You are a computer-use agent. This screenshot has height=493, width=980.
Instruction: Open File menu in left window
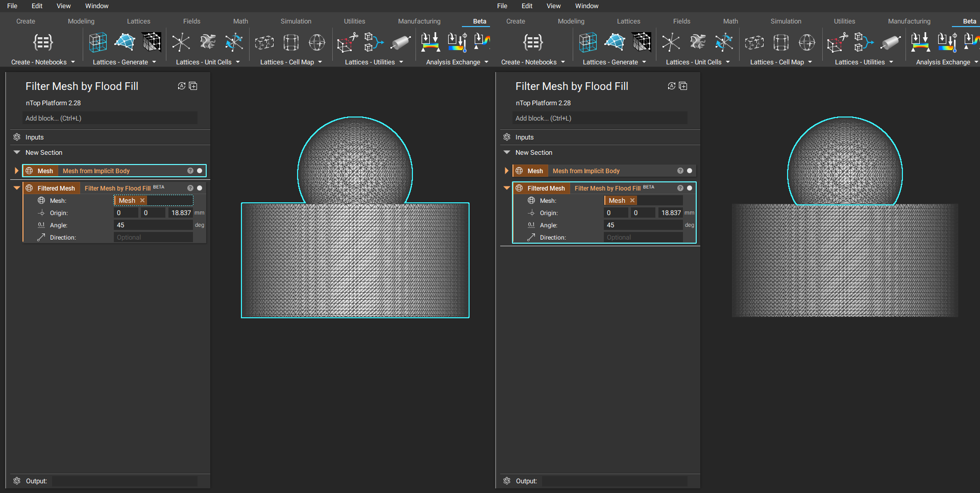tap(12, 6)
